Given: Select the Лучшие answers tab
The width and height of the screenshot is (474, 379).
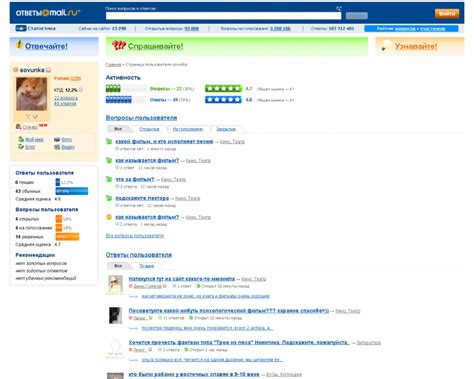Looking at the screenshot, I should pyautogui.click(x=147, y=266).
